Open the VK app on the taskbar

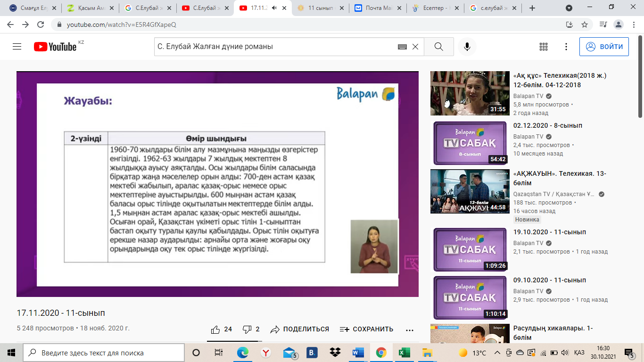pyautogui.click(x=312, y=353)
